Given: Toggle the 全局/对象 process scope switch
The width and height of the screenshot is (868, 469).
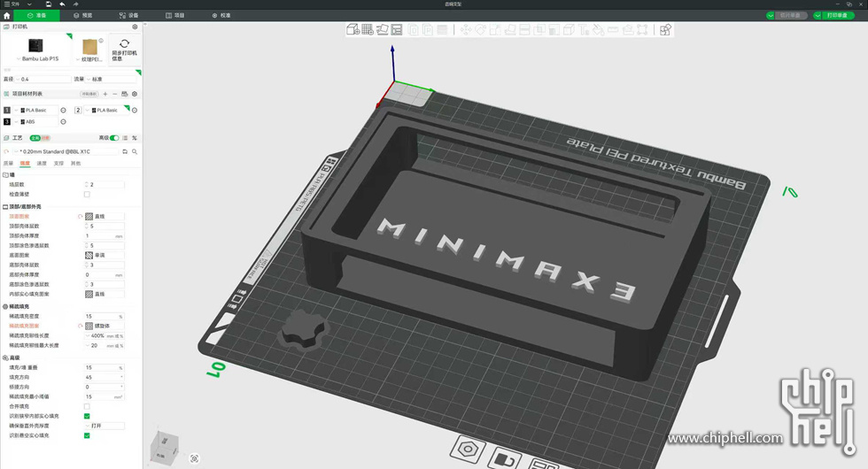Looking at the screenshot, I should 40,138.
